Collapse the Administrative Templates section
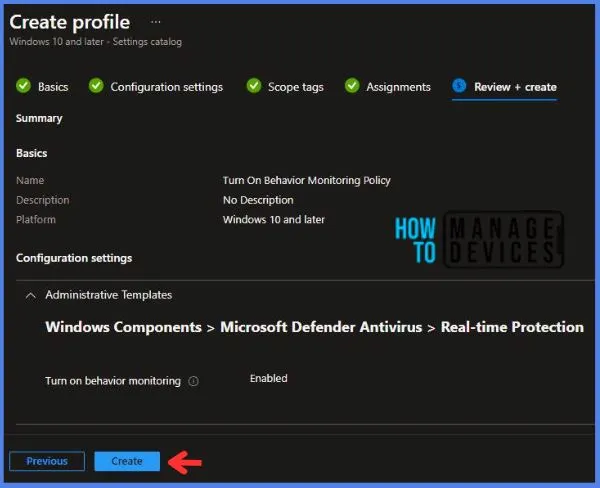600x488 pixels. (31, 295)
